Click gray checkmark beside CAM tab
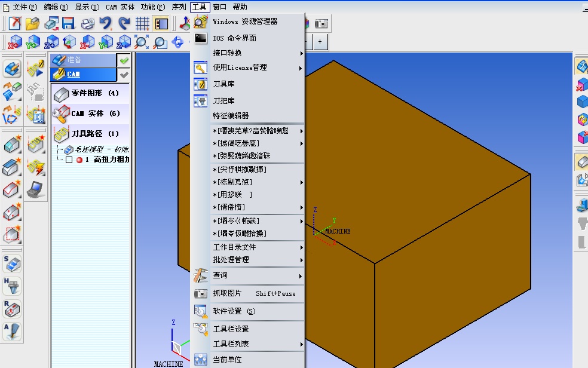Screen dimensions: 588x368 (124, 75)
